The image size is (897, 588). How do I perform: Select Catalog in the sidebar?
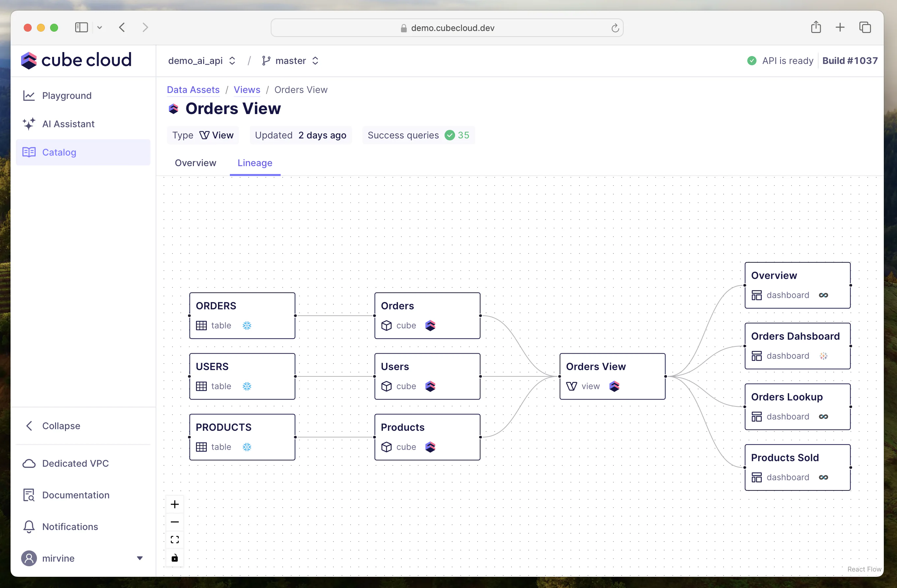[x=59, y=152]
